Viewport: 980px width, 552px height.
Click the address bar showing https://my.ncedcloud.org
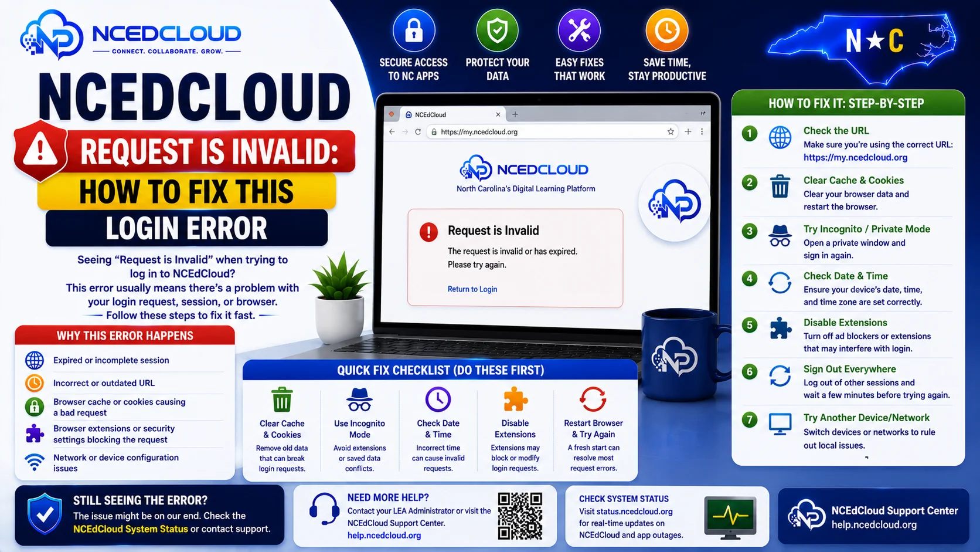click(551, 132)
